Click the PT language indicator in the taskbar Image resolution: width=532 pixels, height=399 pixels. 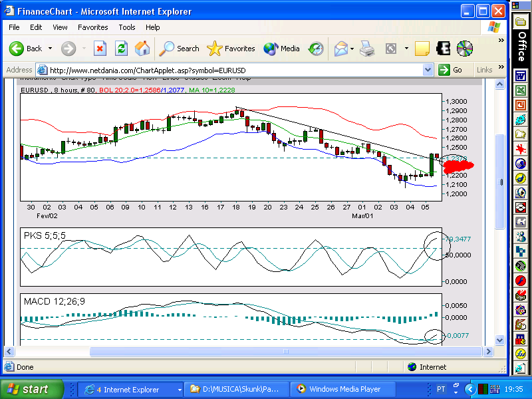click(x=441, y=389)
